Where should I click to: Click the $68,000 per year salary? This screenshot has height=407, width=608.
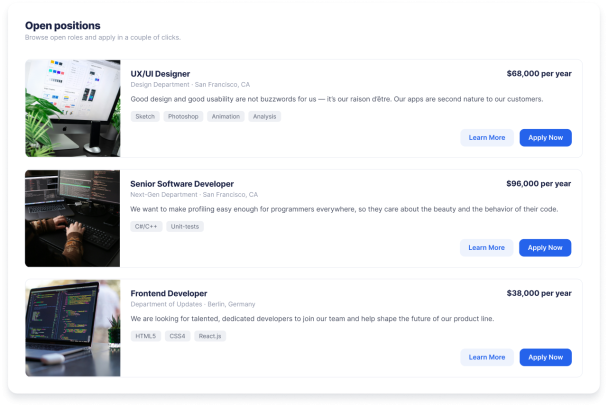click(x=539, y=74)
